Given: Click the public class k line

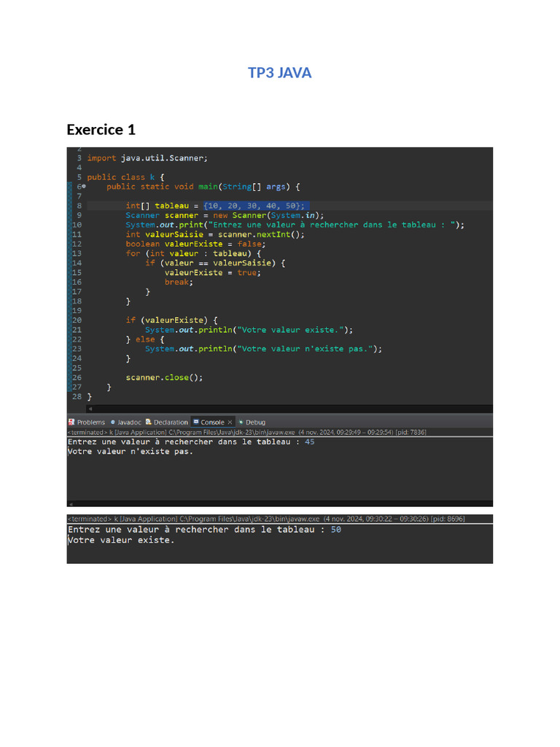Looking at the screenshot, I should click(x=125, y=177).
